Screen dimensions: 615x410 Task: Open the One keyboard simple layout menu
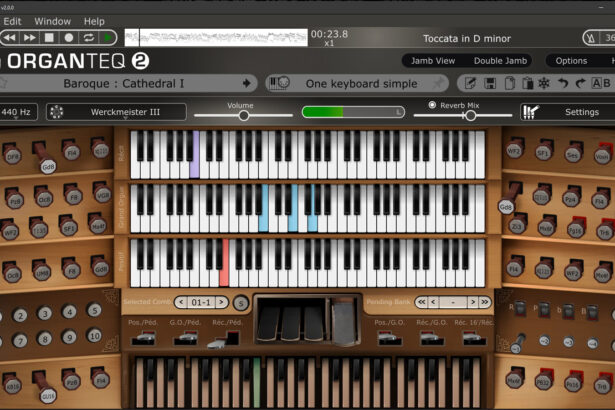click(361, 84)
